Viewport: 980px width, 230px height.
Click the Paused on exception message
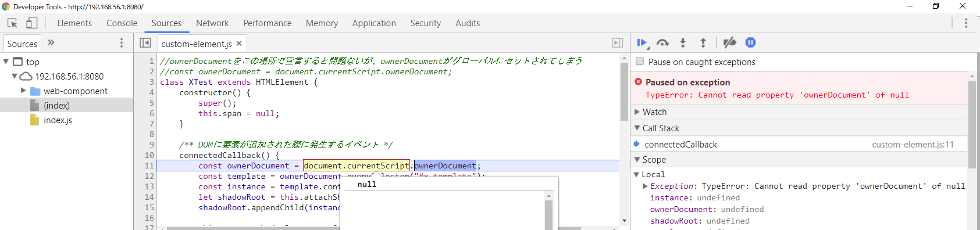(x=687, y=82)
